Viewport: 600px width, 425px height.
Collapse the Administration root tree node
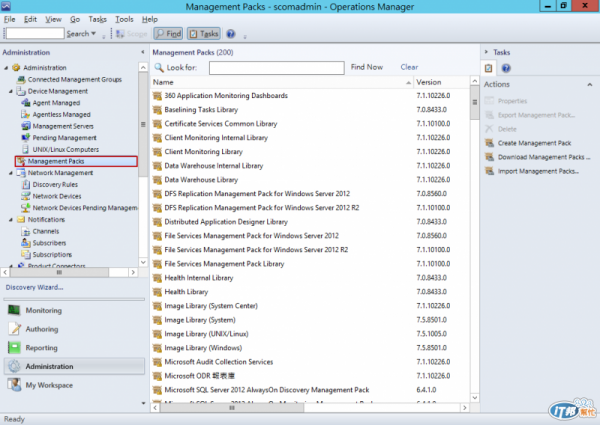(x=6, y=68)
